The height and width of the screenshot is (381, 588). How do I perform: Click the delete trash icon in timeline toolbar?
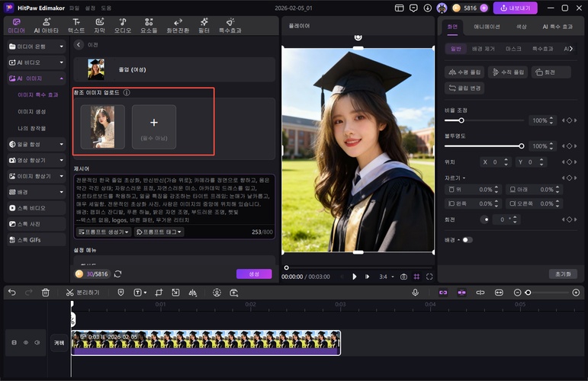point(46,293)
